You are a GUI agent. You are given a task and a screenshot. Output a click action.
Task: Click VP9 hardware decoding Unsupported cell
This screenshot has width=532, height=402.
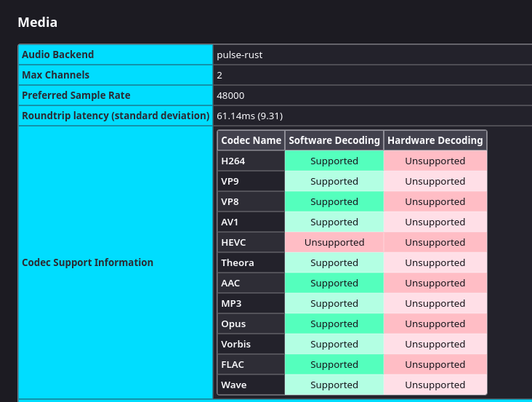click(x=435, y=181)
